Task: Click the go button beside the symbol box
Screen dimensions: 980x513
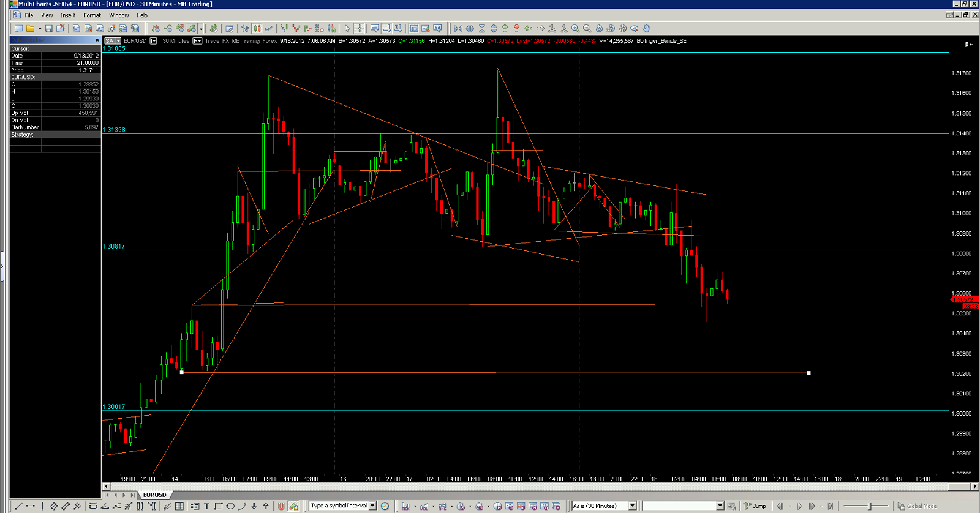Action: 385,506
